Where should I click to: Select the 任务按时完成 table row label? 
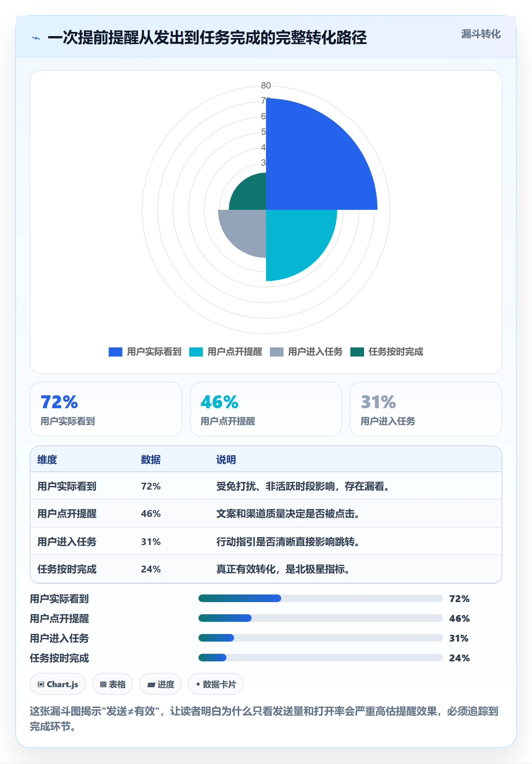tap(67, 569)
